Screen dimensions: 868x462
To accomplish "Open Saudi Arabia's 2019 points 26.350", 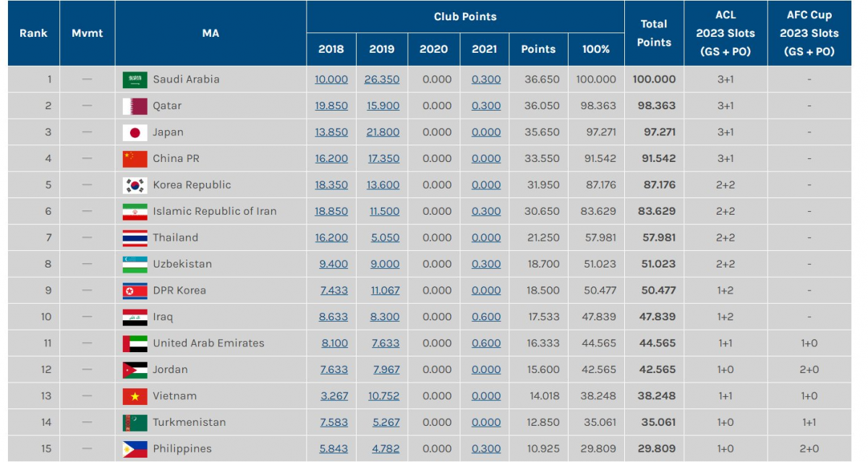I will [x=382, y=80].
